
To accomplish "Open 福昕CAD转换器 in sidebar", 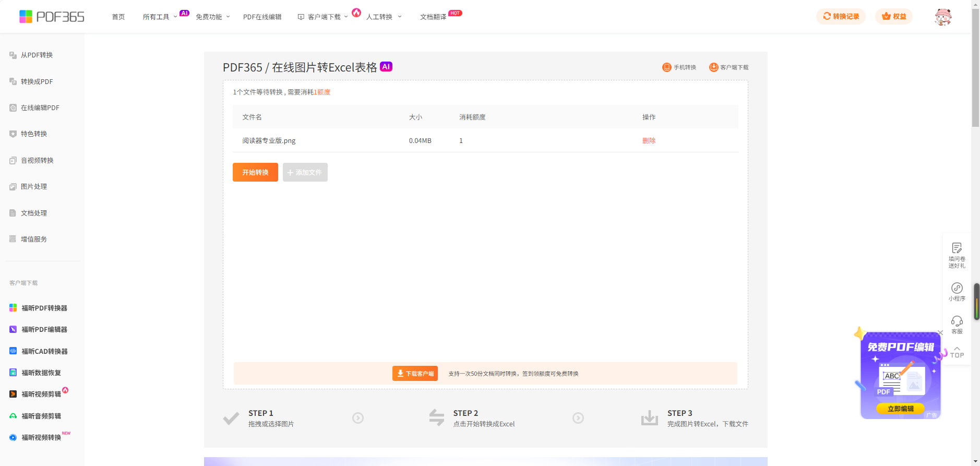I will (x=44, y=352).
